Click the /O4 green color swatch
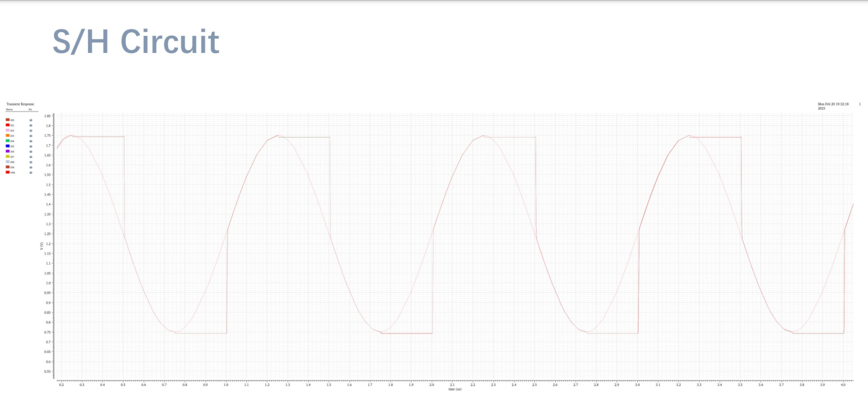Viewport: 868px width, 405px height. pos(7,141)
